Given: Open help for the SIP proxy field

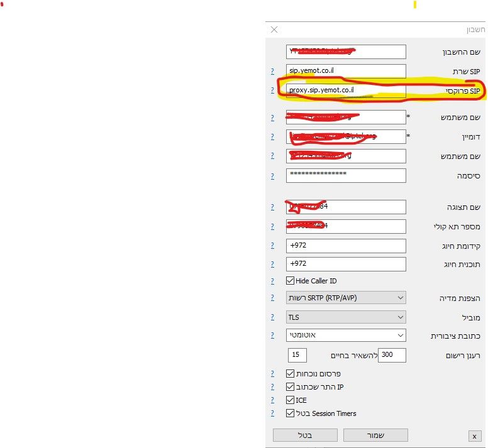Looking at the screenshot, I should tap(272, 90).
